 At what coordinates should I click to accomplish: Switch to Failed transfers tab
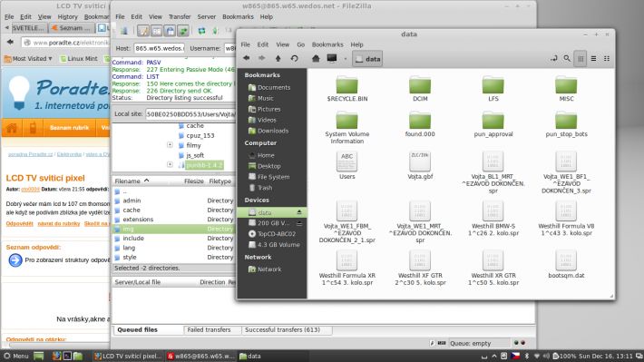tap(209, 330)
